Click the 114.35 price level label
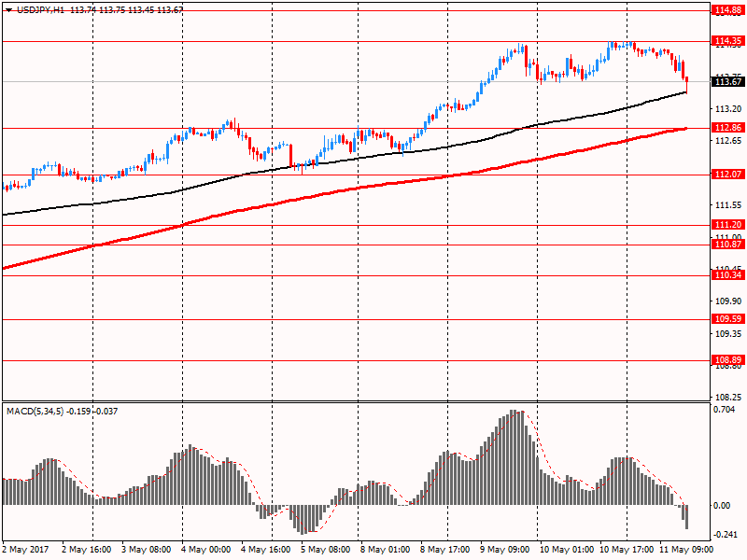The width and height of the screenshot is (747, 560). coord(727,41)
